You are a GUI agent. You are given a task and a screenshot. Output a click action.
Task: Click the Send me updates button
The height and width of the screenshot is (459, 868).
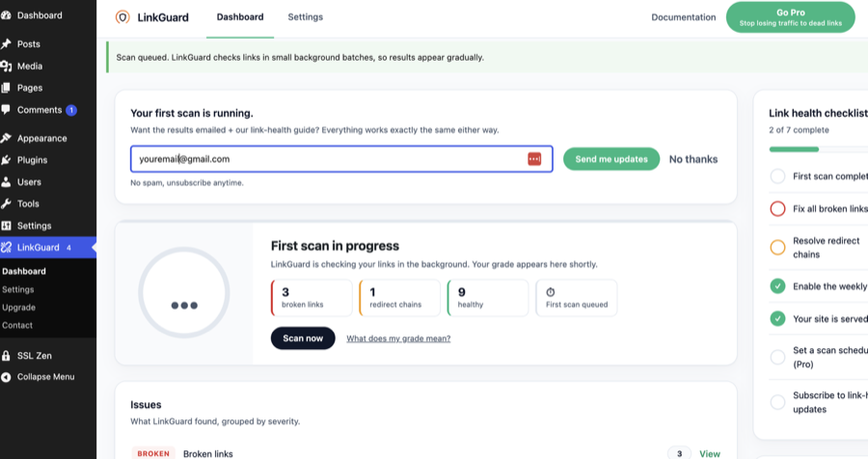click(x=611, y=159)
